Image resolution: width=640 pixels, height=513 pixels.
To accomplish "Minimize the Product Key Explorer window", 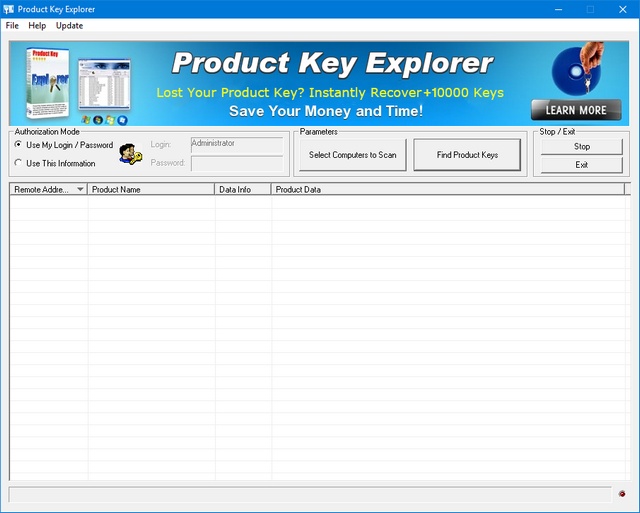I will pos(558,9).
